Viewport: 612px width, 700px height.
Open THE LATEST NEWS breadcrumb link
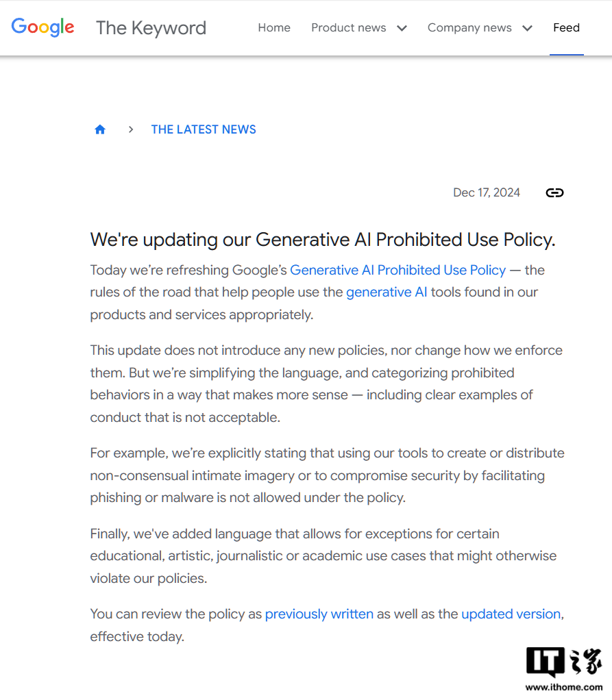coord(204,129)
